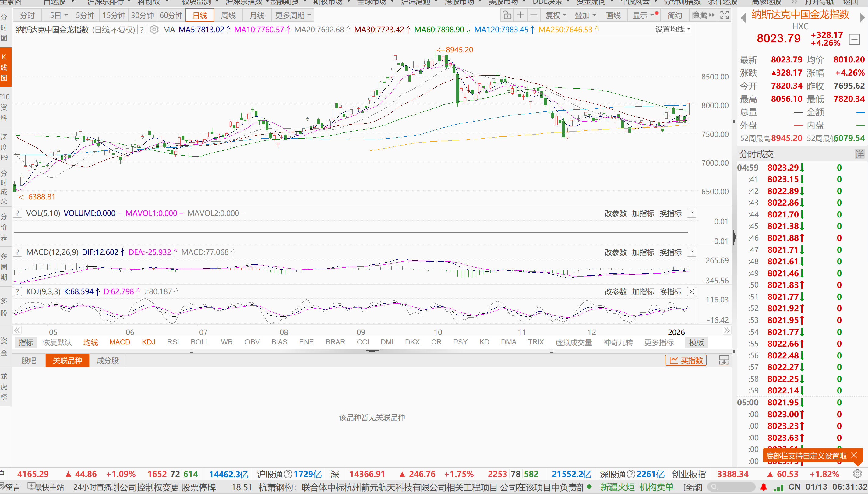Click the panel export icon beside 买指数
The height and width of the screenshot is (494, 868).
click(x=724, y=360)
